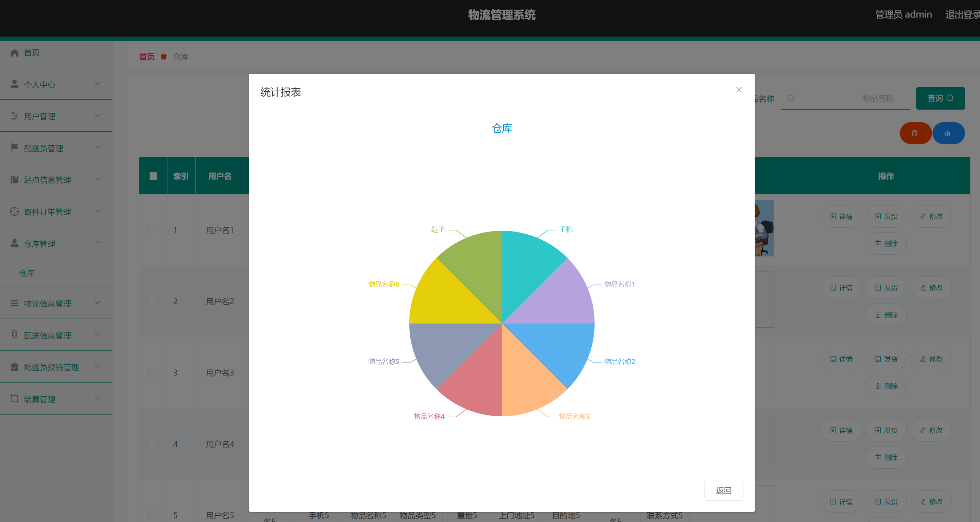Image resolution: width=980 pixels, height=522 pixels.
Task: Expand 寄件订单管理 menu chevron
Action: coord(97,211)
